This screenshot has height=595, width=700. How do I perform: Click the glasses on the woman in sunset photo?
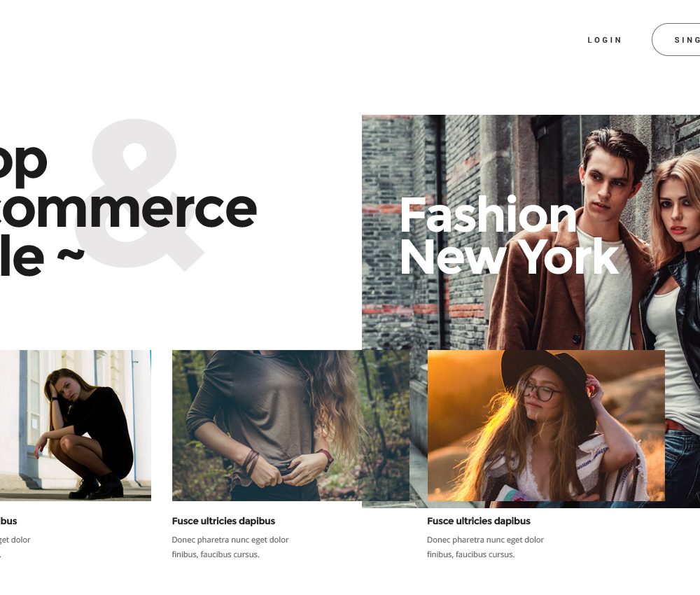(542, 393)
